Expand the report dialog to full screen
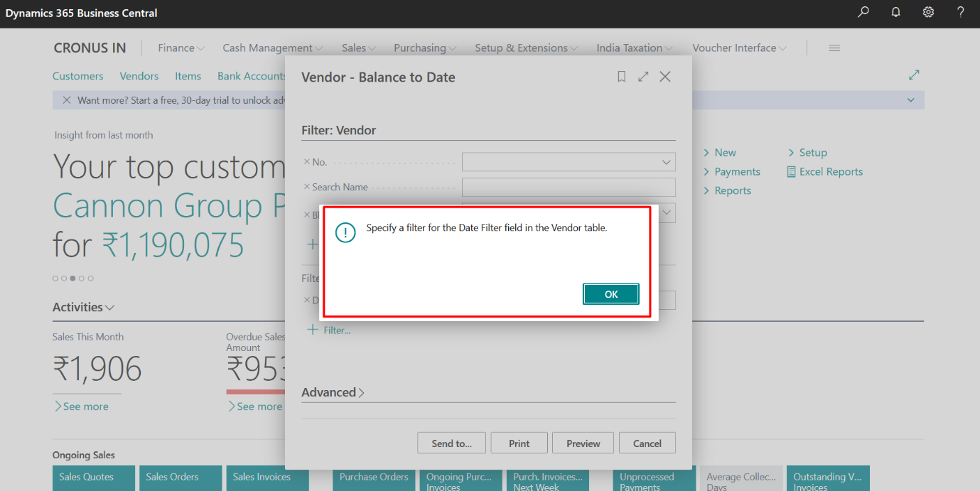 click(x=643, y=76)
